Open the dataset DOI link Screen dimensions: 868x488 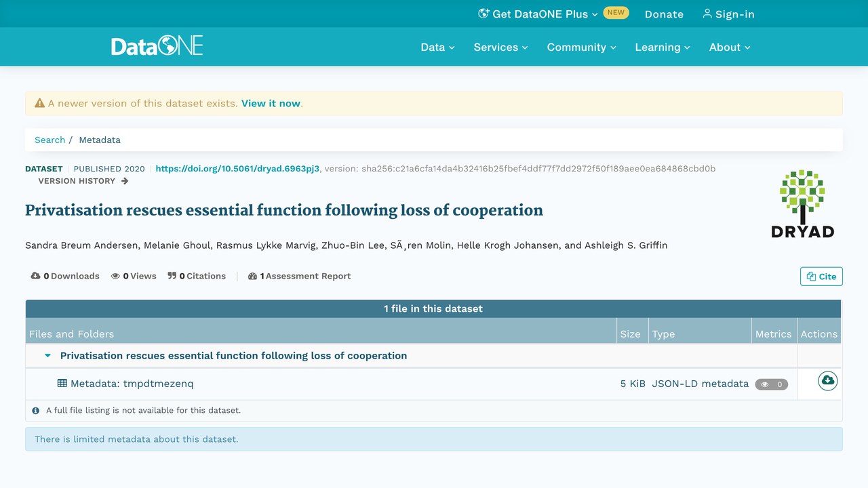[x=237, y=169]
